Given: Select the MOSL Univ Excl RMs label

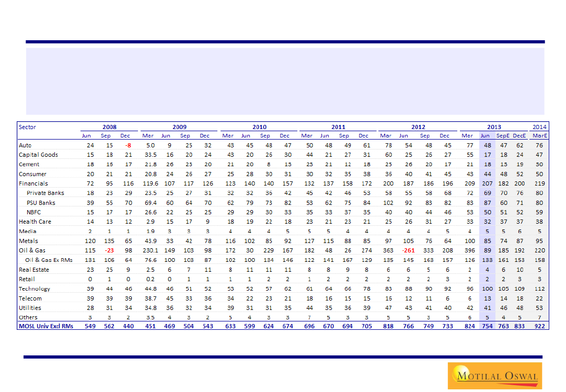Looking at the screenshot, I should click(x=45, y=327).
